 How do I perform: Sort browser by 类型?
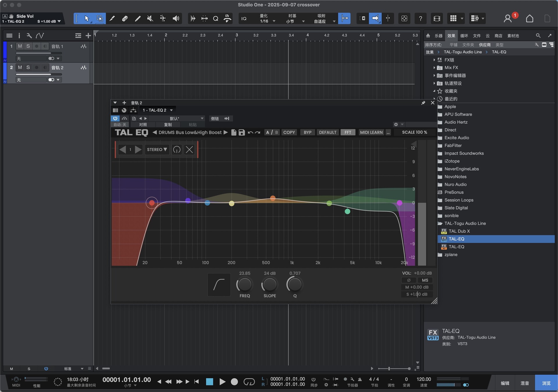(499, 45)
